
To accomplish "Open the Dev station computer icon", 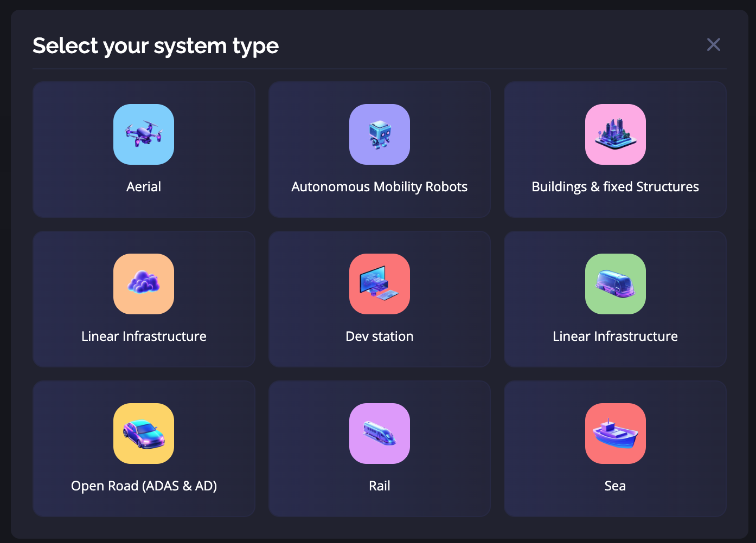I will tap(380, 284).
